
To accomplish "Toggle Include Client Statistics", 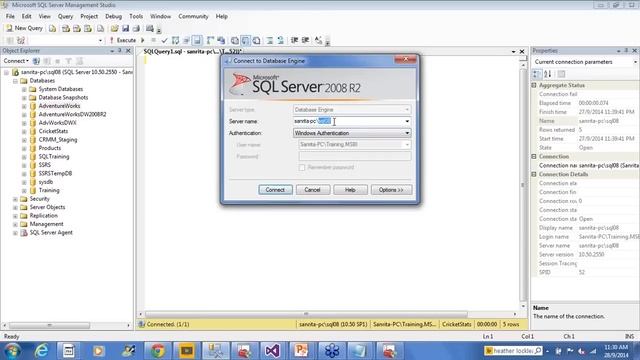I will [x=221, y=40].
